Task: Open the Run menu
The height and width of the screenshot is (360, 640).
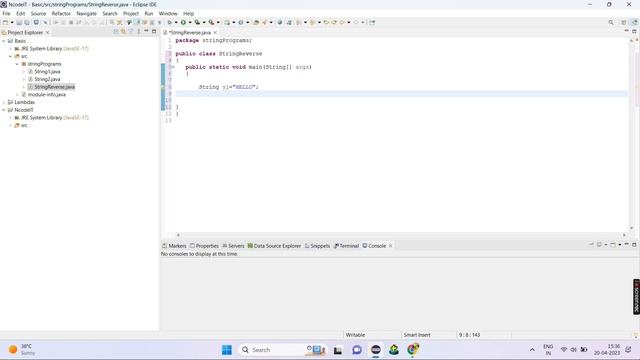Action: [149, 13]
